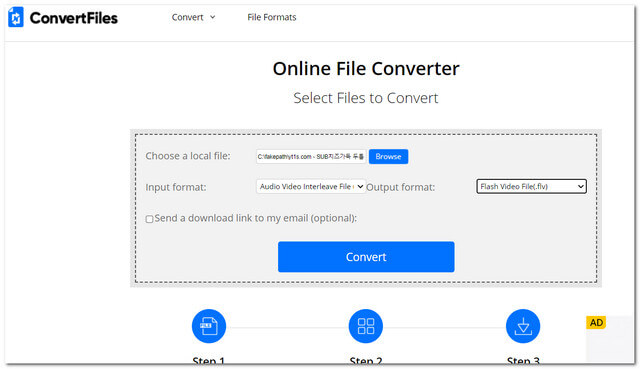Click the email download link option text
Viewport: 640px width, 369px height.
click(x=256, y=218)
